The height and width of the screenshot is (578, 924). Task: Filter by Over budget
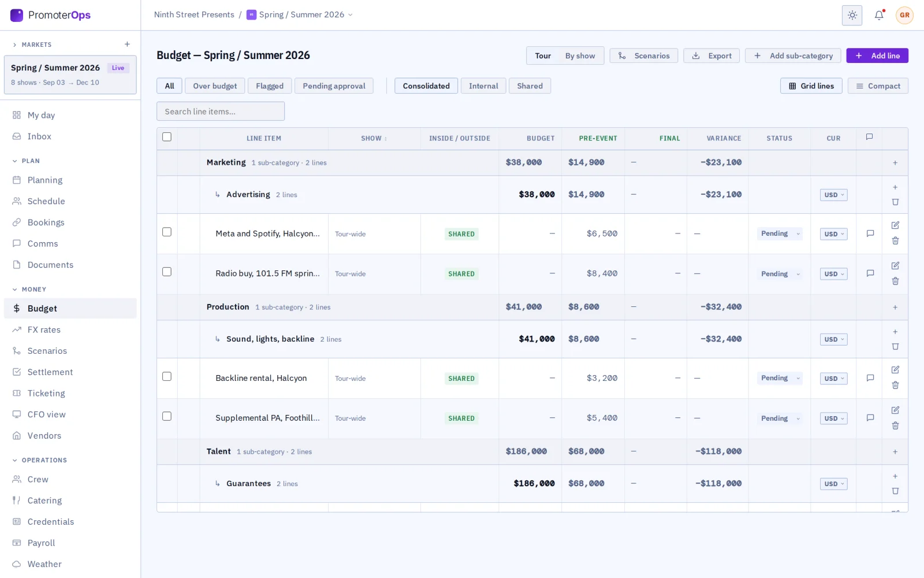[x=215, y=86]
